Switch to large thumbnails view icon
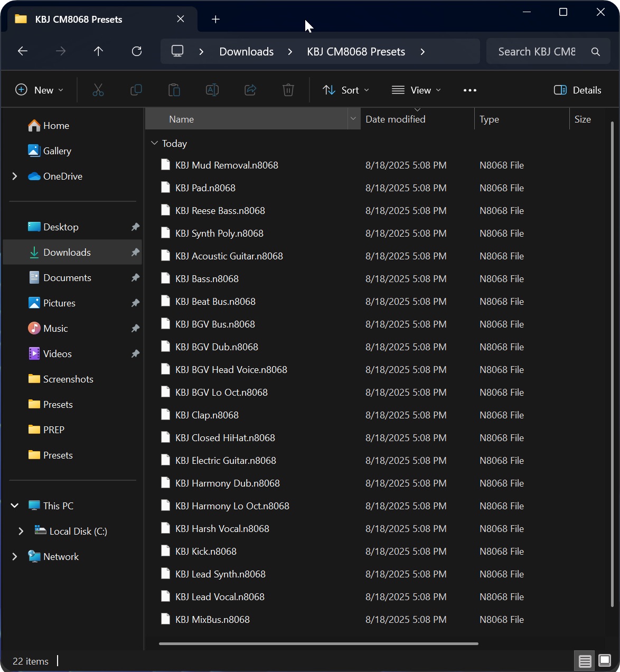This screenshot has width=620, height=672. click(605, 661)
